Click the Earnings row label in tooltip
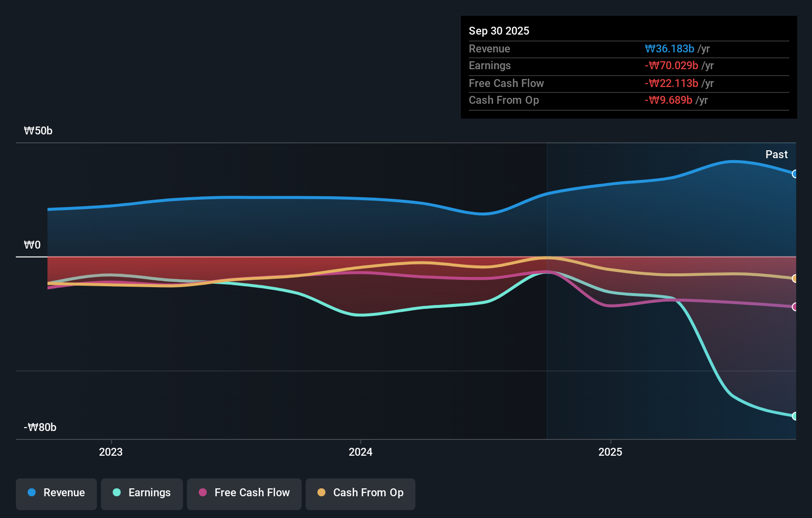The width and height of the screenshot is (812, 518). [x=490, y=65]
